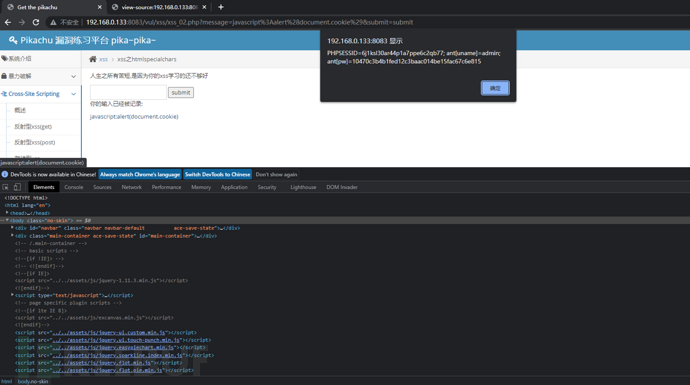Click 'Don't show again' in DevTools banner
The height and width of the screenshot is (385, 690).
tap(276, 175)
